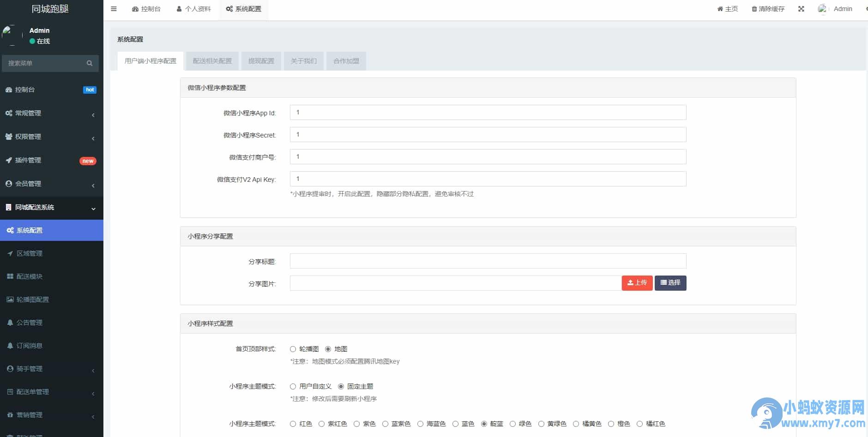Expand 营销管理 chevron arrow
The width and height of the screenshot is (868, 437).
tap(93, 416)
